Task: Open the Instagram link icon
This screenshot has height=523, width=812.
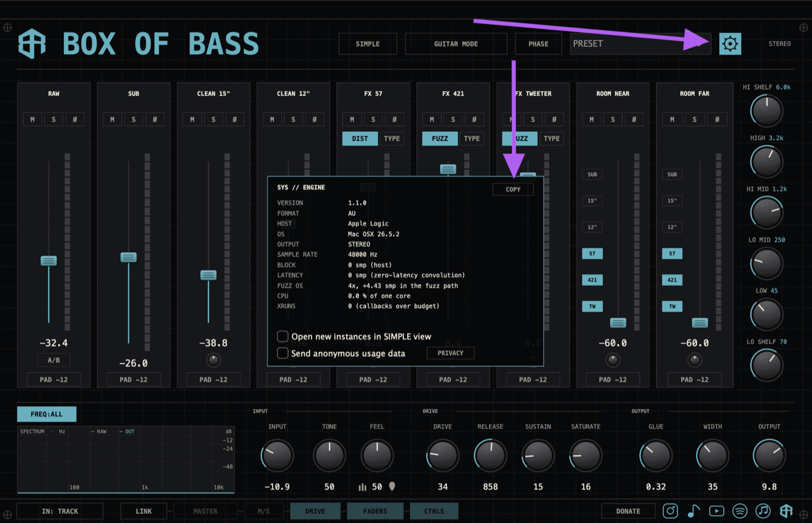Action: 670,511
